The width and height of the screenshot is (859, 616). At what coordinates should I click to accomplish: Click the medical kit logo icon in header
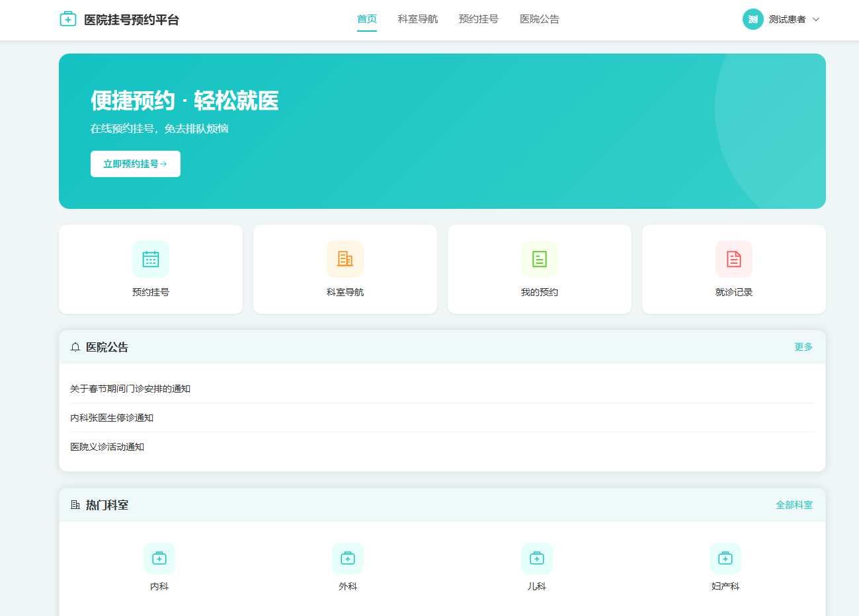tap(68, 19)
